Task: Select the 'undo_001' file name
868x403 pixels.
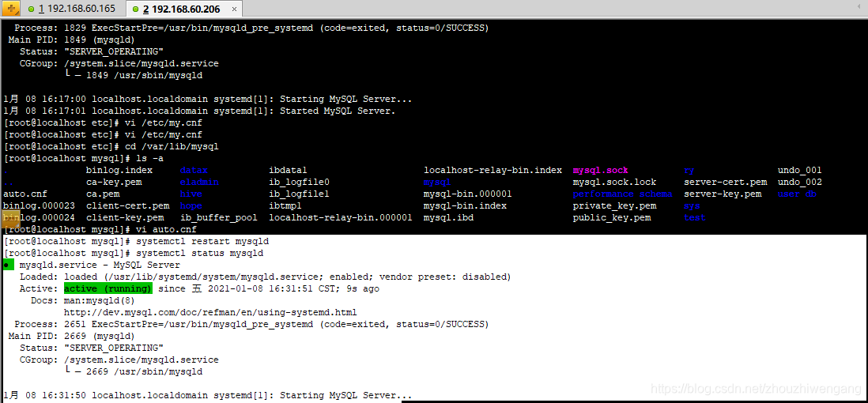Action: click(x=800, y=170)
